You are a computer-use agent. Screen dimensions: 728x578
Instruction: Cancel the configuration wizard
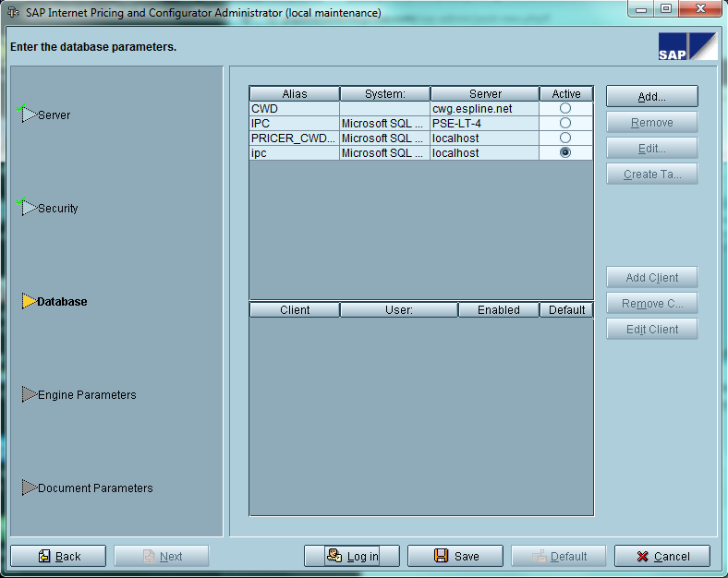click(x=662, y=556)
